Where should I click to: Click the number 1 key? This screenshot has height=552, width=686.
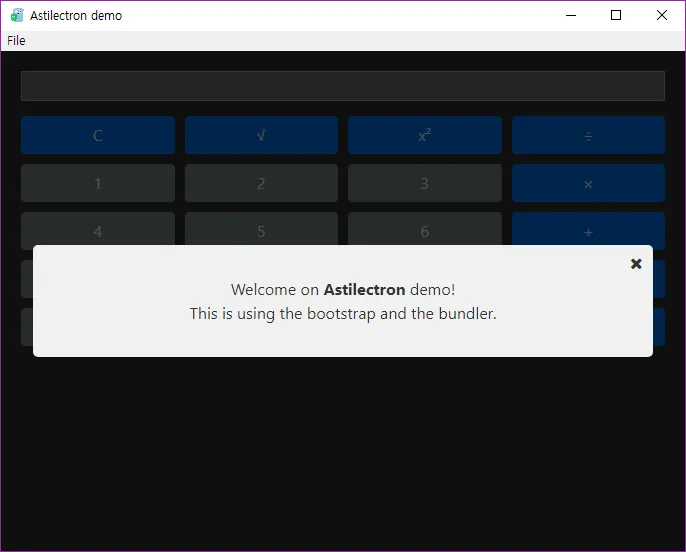[x=98, y=183]
